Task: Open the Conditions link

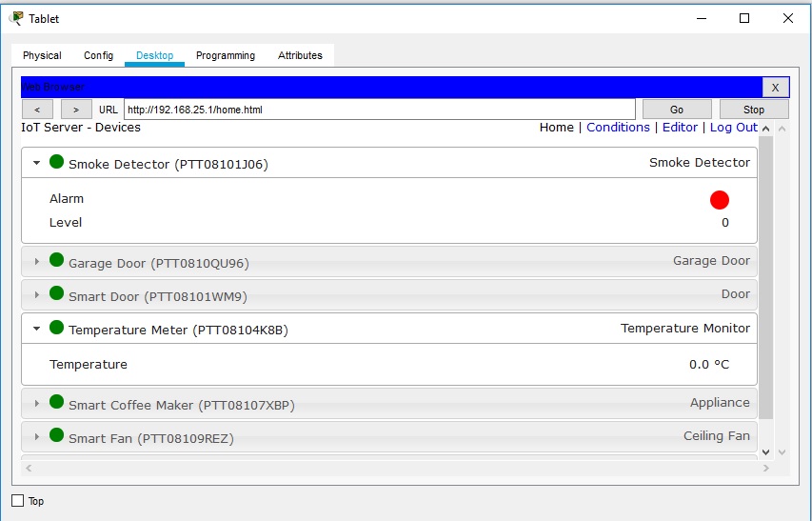Action: click(x=618, y=128)
